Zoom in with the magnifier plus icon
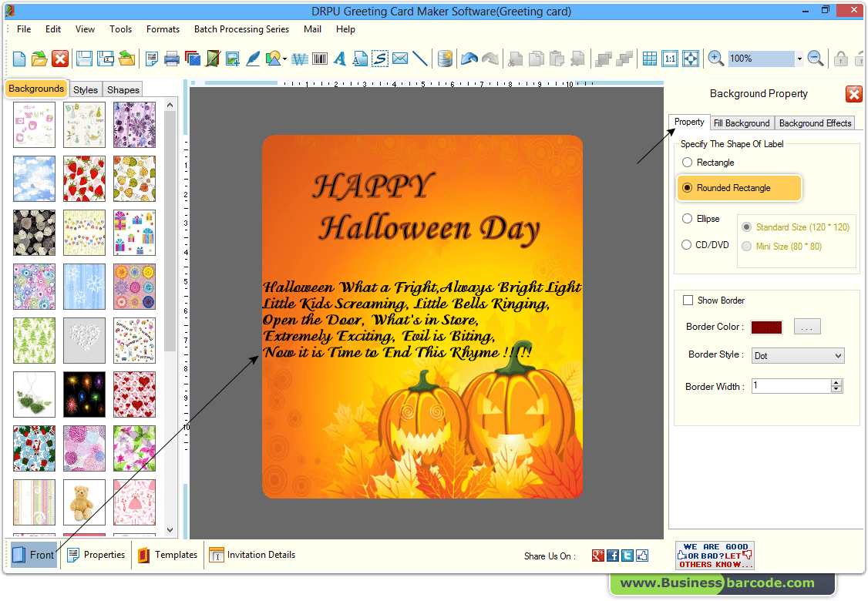This screenshot has height=601, width=868. [x=716, y=59]
